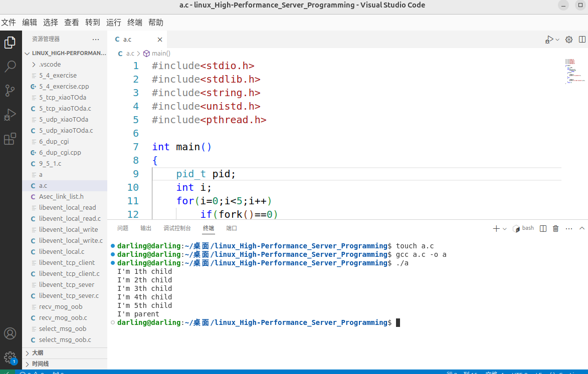Split the terminal panel
Image resolution: width=588 pixels, height=374 pixels.
(543, 228)
